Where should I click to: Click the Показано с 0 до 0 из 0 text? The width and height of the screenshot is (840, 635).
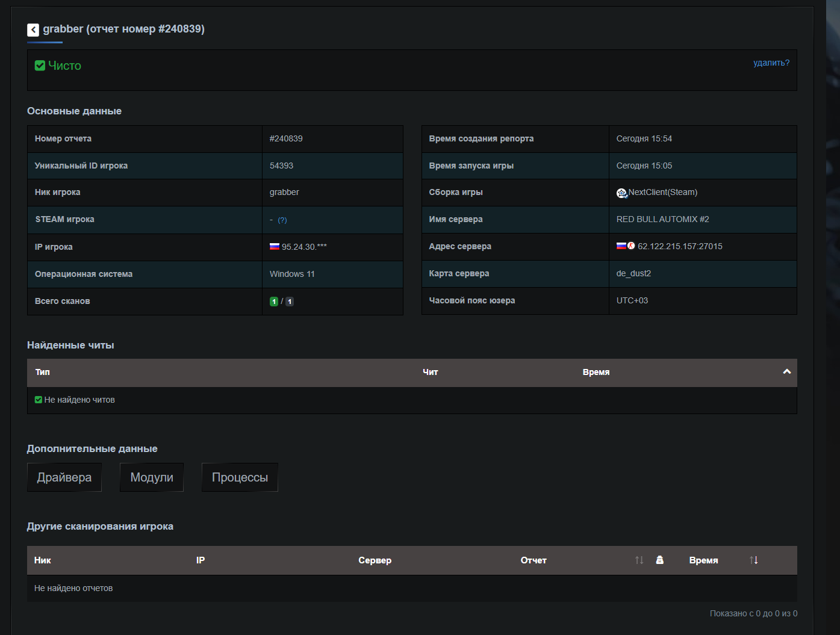753,613
